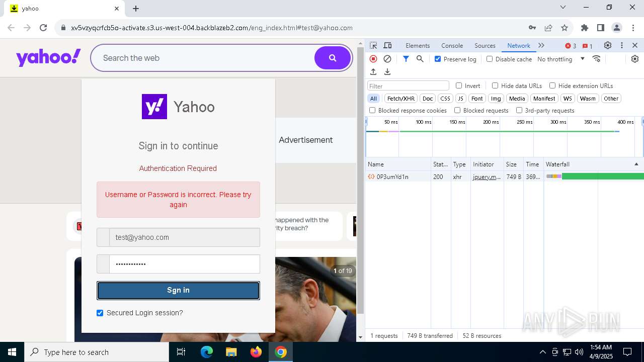Enable Hide extension URLs checkbox
This screenshot has width=644, height=362.
(x=552, y=85)
